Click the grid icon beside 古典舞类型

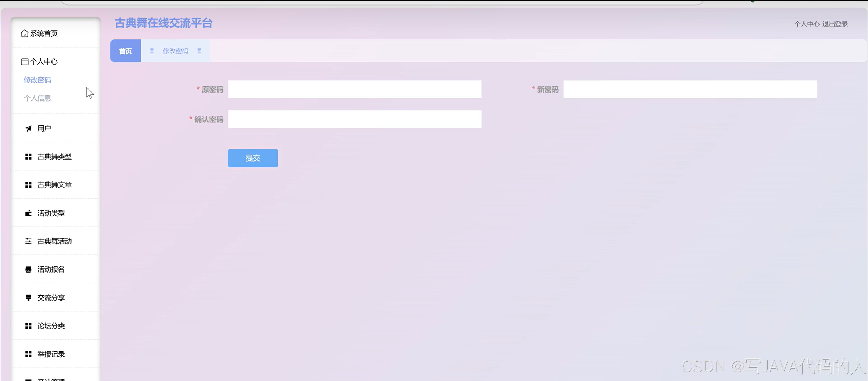tap(28, 157)
